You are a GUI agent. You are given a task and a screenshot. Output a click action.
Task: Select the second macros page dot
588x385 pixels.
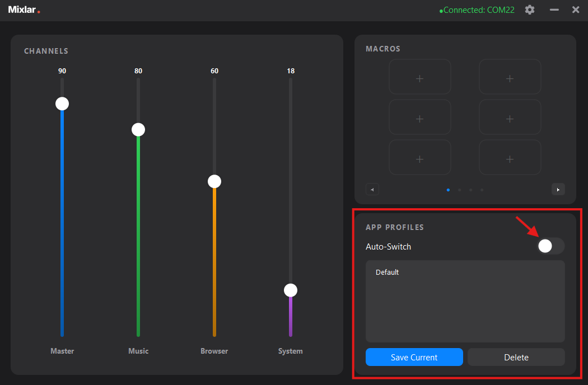459,190
